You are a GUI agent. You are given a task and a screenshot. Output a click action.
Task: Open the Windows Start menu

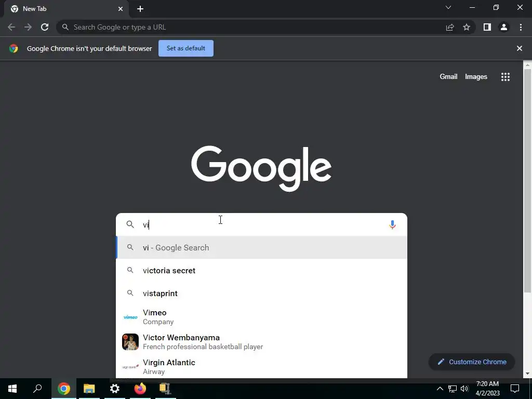[x=12, y=389]
